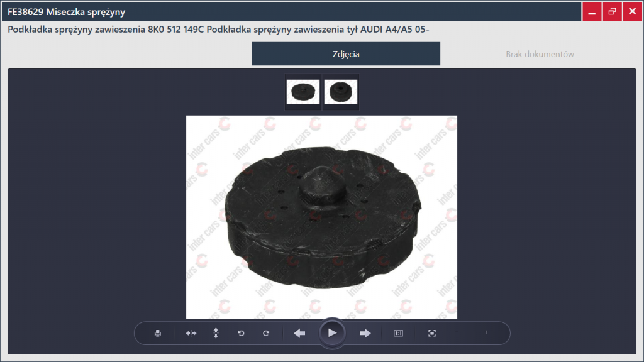Flip the image horizontally
The width and height of the screenshot is (644, 362).
coord(191,333)
